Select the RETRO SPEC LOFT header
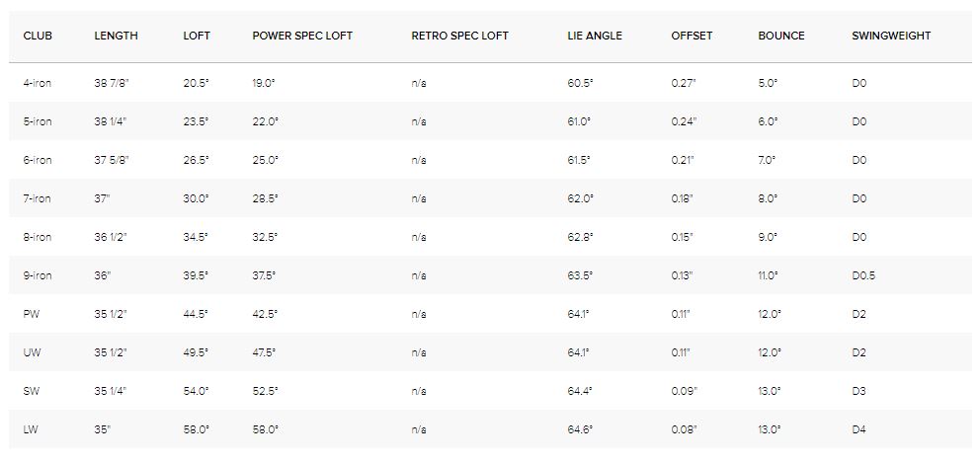 (459, 36)
